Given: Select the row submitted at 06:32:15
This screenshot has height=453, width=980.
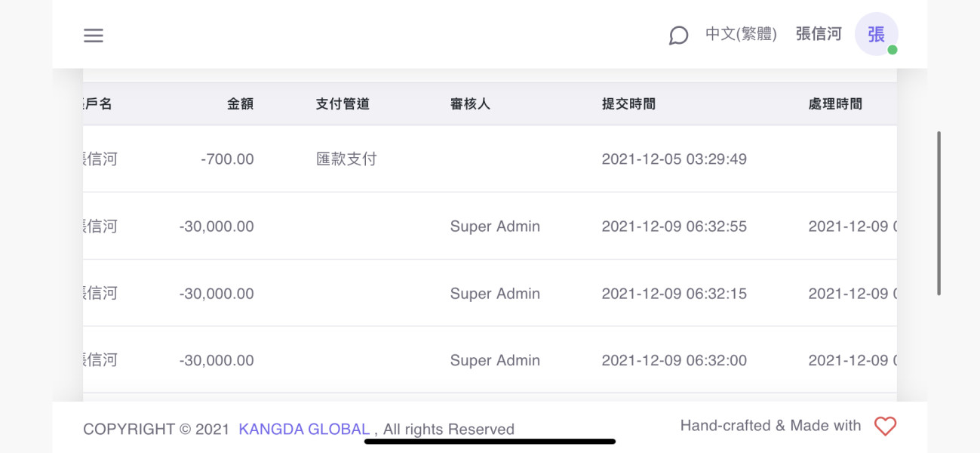Looking at the screenshot, I should tap(674, 294).
